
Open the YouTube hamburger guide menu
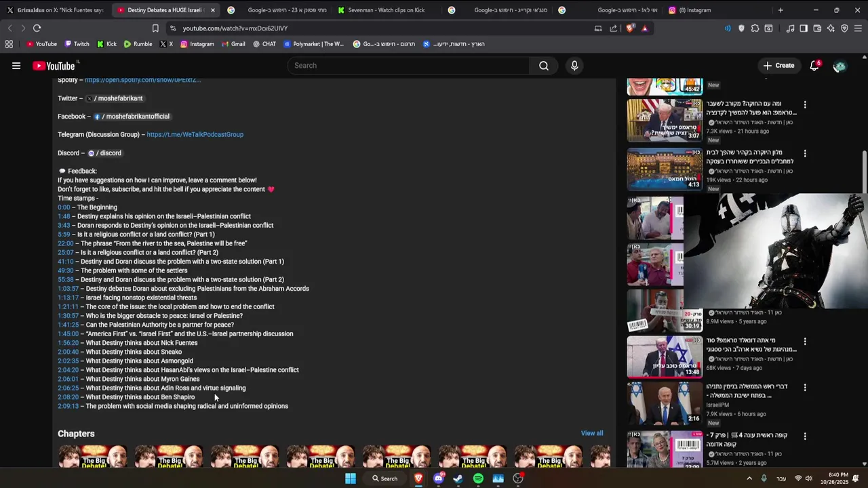point(16,66)
